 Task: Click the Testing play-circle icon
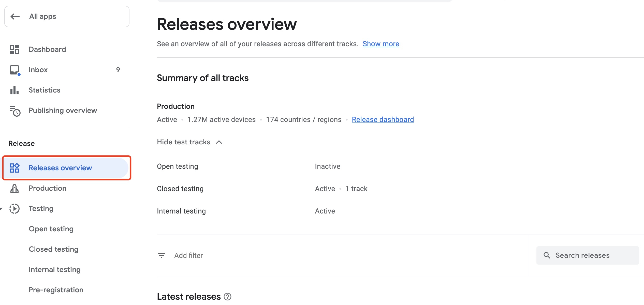[x=14, y=209]
